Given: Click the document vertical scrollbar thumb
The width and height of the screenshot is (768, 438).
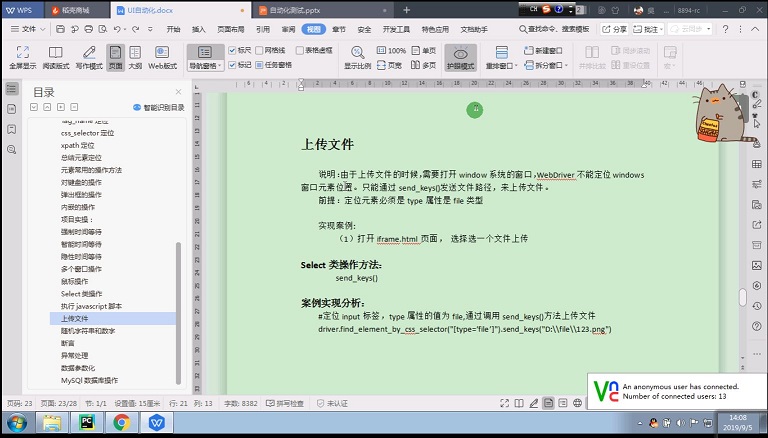Looking at the screenshot, I should click(x=743, y=297).
